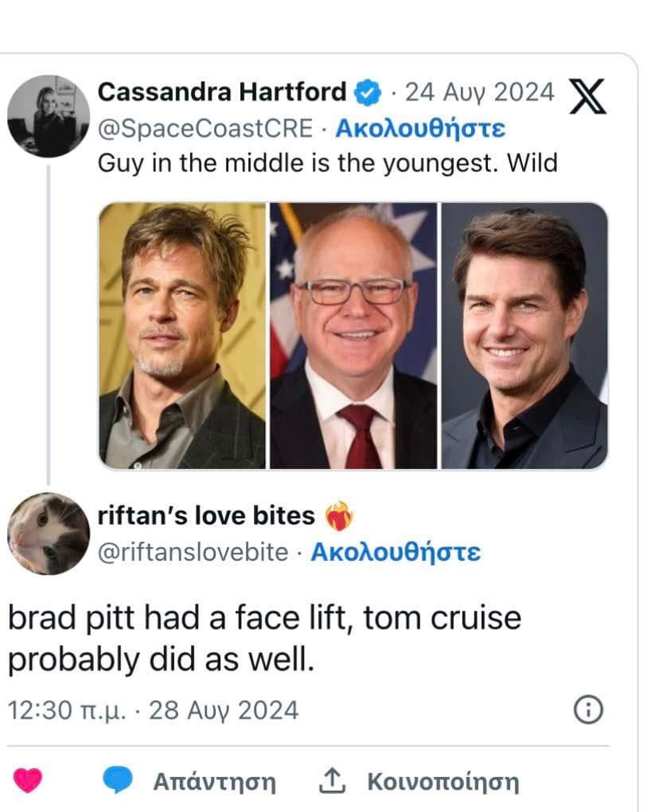659x812 pixels.
Task: Open Cassandra Hartford's profile picture
Action: point(49,116)
